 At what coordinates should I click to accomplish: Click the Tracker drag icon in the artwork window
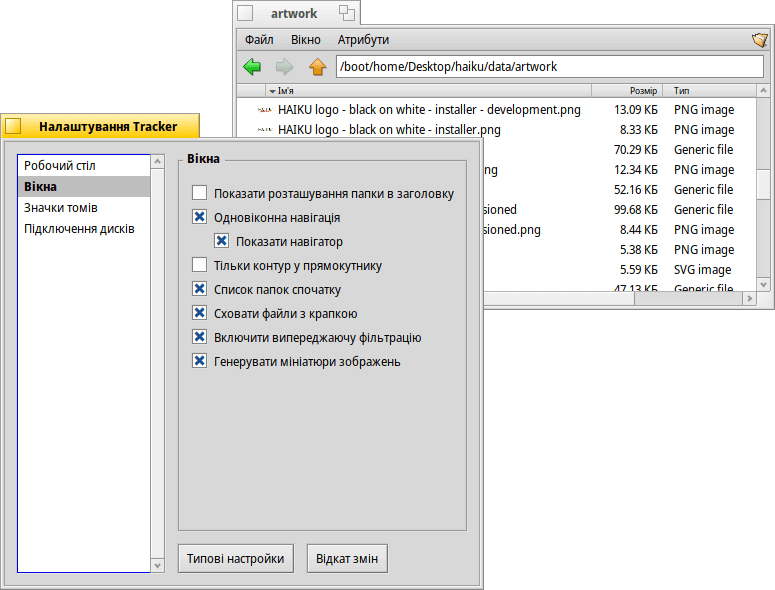pyautogui.click(x=760, y=40)
